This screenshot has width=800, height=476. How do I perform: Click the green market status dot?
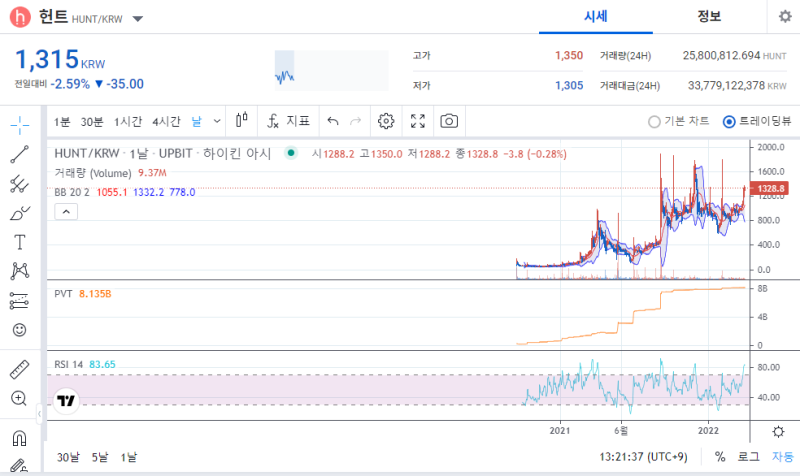tap(291, 153)
